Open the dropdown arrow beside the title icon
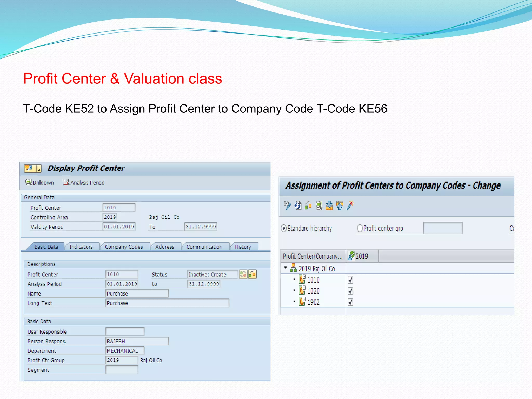The height and width of the screenshot is (399, 532). tap(39, 169)
